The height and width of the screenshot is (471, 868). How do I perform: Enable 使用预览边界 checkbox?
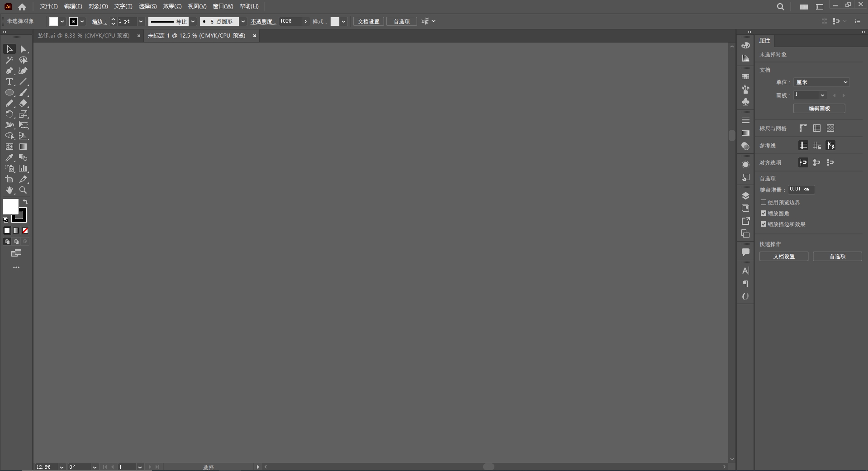click(x=764, y=202)
